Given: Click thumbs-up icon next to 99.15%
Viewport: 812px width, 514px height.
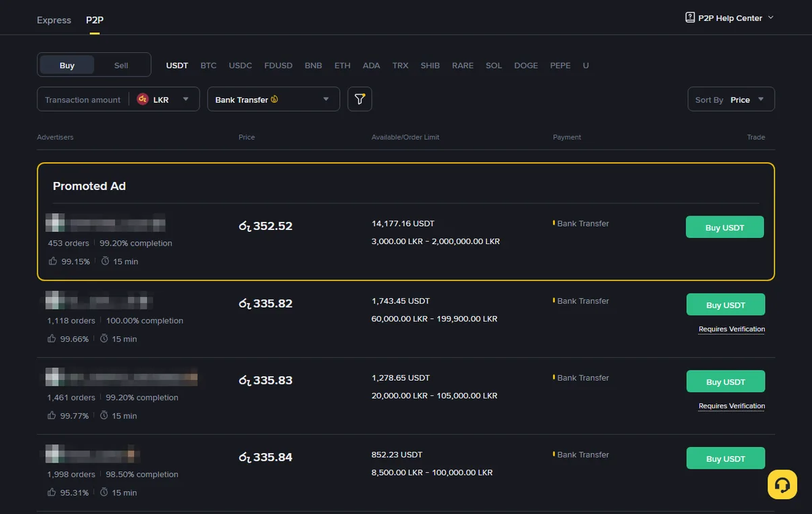Looking at the screenshot, I should tap(53, 261).
